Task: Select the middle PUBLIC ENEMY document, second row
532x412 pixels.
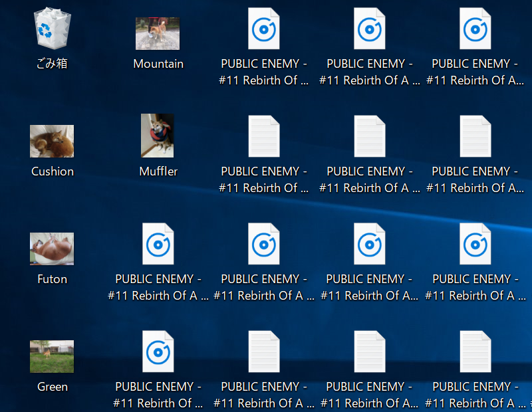Action: (370, 136)
